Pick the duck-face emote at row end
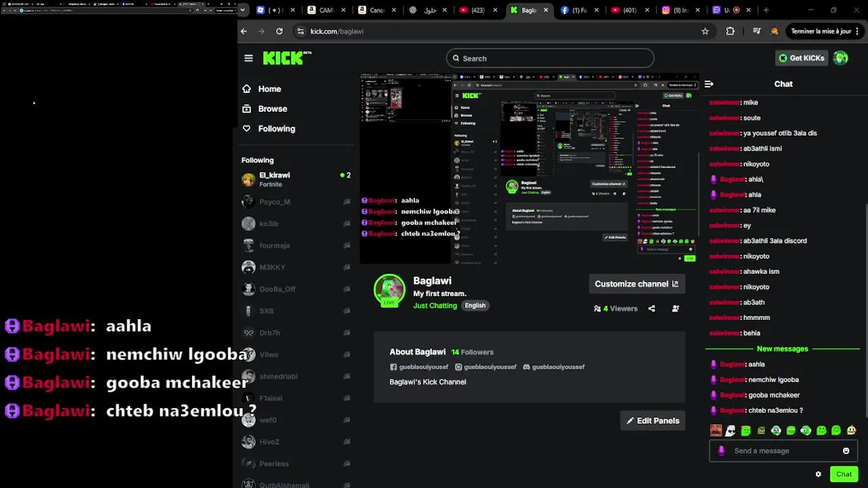The width and height of the screenshot is (868, 488). pos(851,430)
